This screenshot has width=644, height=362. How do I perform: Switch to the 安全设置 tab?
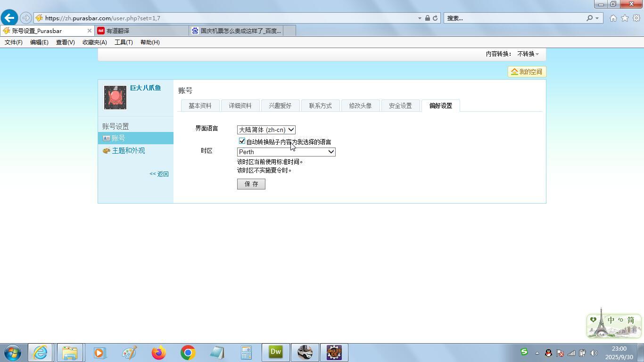[x=400, y=106]
